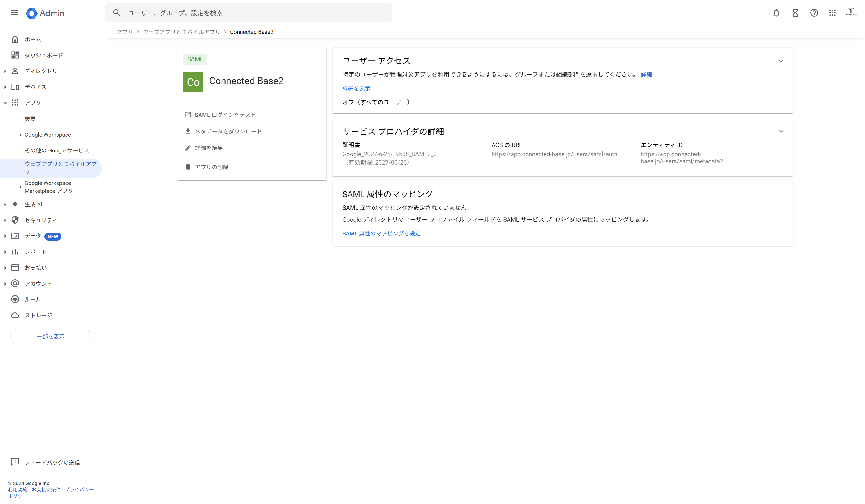This screenshot has height=504, width=865.
Task: Click the アカウント at-sign icon
Action: tap(15, 283)
